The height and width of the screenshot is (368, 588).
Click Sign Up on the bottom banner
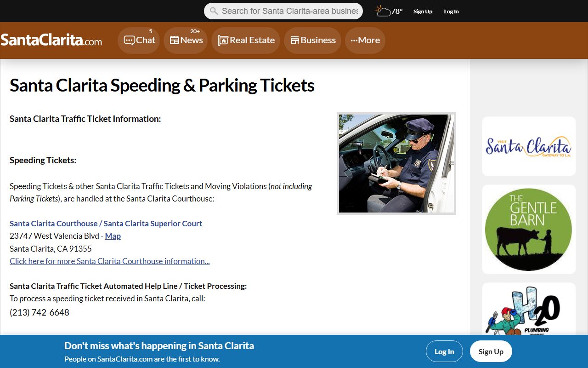pos(491,351)
